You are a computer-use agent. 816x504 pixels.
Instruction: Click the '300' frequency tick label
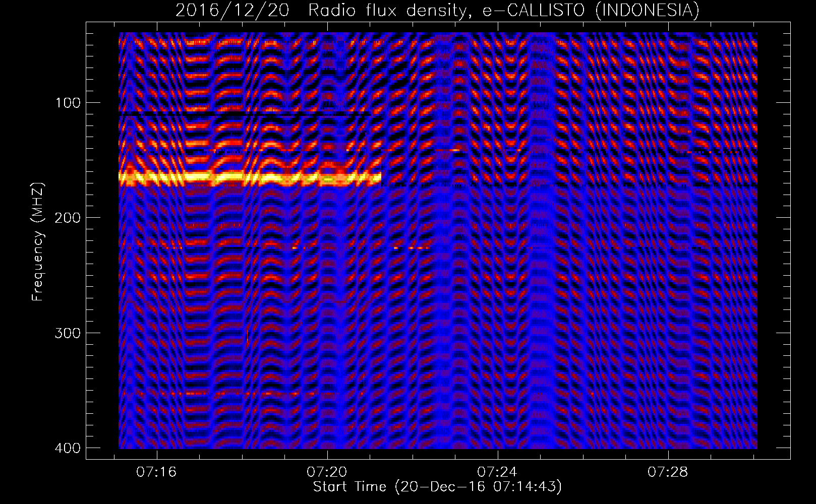[68, 334]
